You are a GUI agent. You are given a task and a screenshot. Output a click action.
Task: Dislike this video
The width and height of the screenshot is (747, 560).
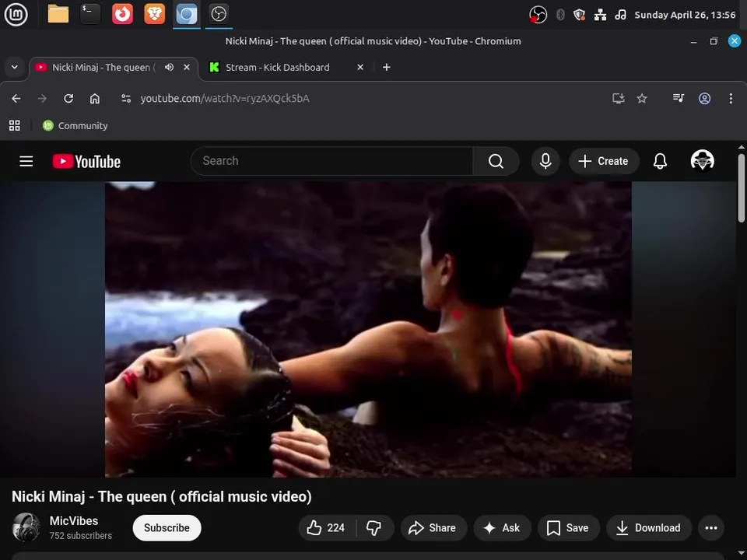[x=374, y=527]
